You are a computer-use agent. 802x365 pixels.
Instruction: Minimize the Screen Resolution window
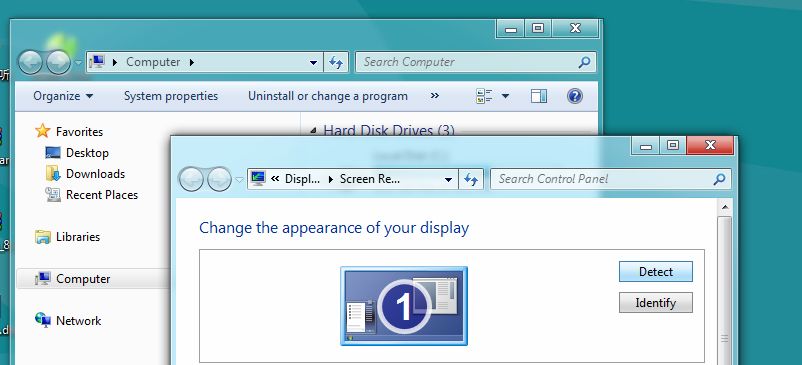coord(646,146)
